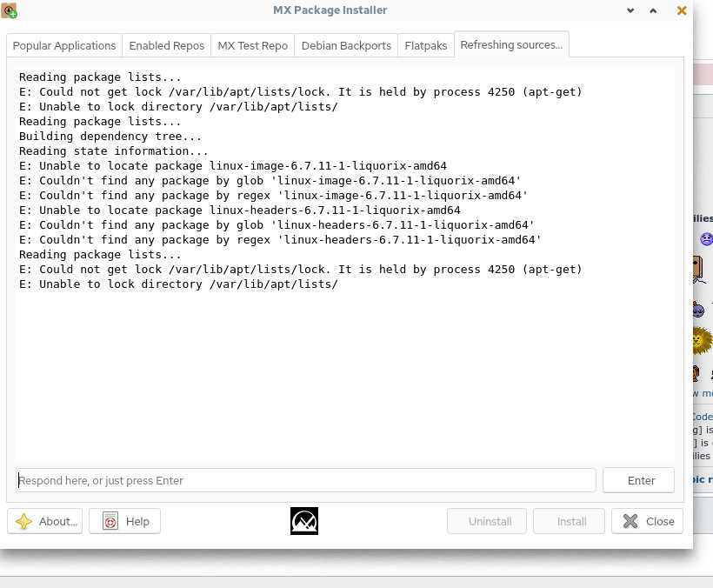Click the first 'Reading package lists...' line
Viewport: 713px width, 588px height.
click(x=100, y=77)
